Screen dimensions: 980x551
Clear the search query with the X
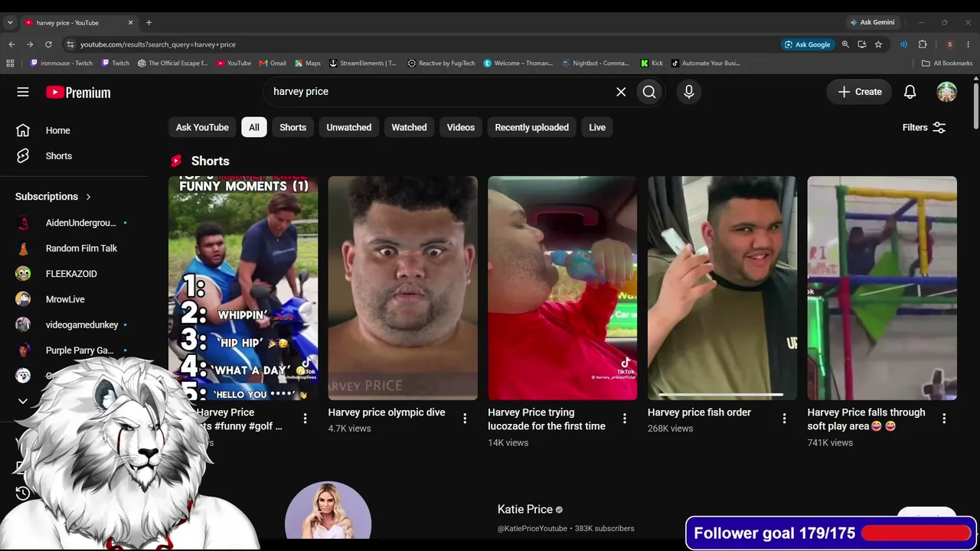(621, 92)
